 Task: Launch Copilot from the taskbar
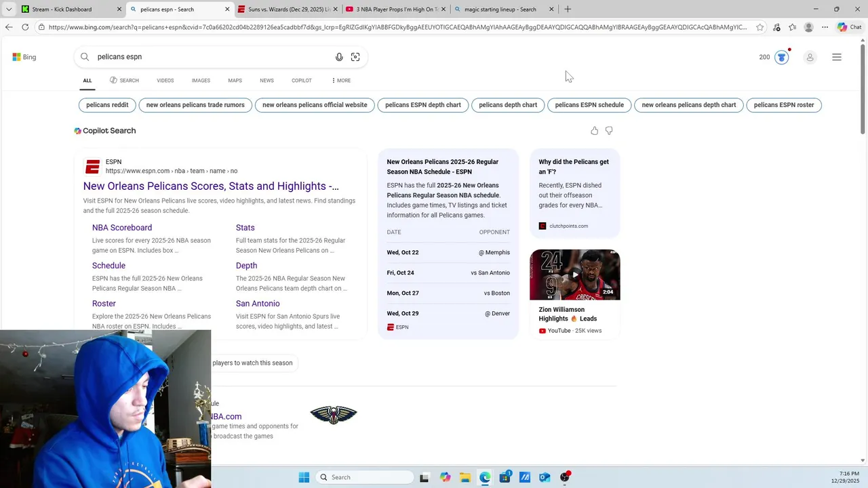[445, 477]
